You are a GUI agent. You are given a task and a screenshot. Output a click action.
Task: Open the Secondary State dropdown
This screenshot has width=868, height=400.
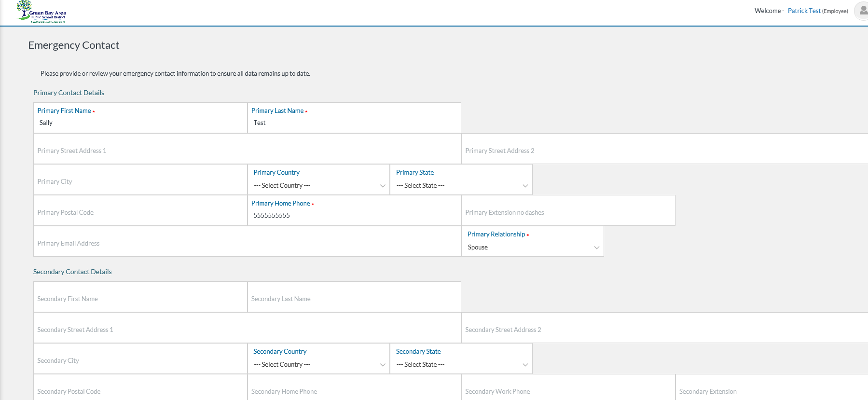[x=461, y=365]
